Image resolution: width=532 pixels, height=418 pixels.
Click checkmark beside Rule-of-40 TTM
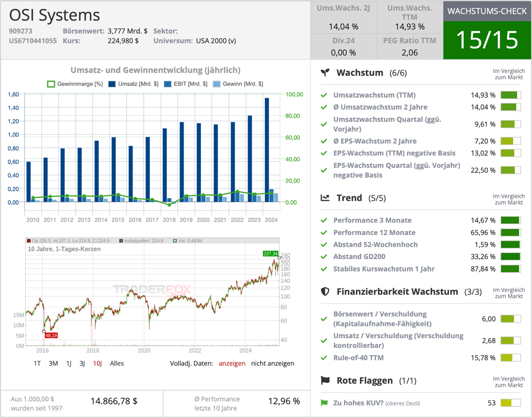pyautogui.click(x=324, y=358)
